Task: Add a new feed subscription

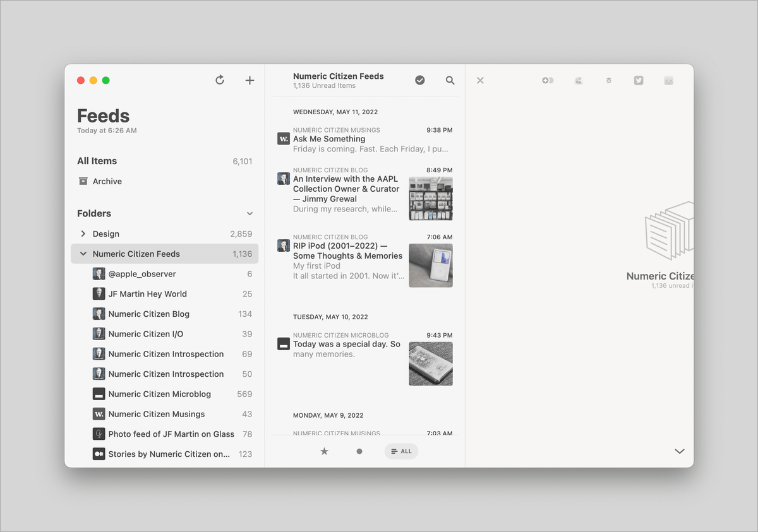Action: pos(250,80)
